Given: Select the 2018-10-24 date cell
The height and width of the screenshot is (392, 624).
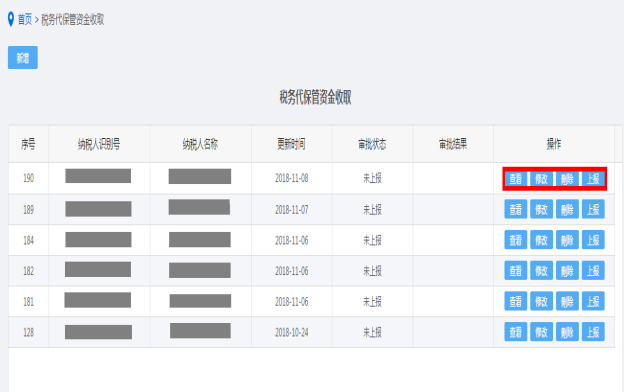Looking at the screenshot, I should coord(292,332).
